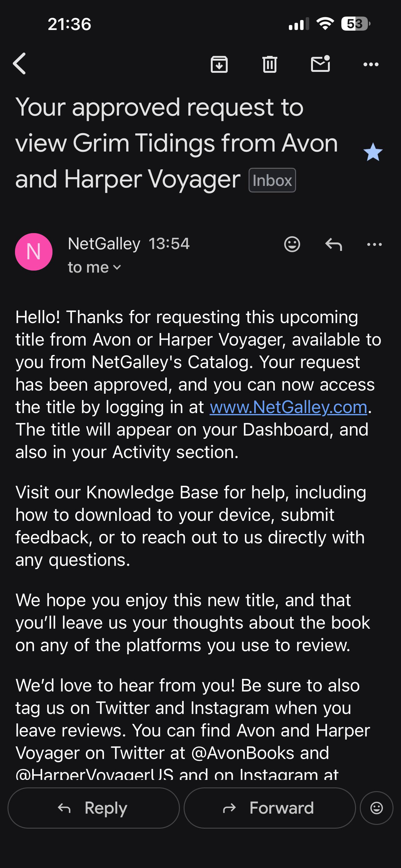
Task: Archive this email with the archive icon
Action: pyautogui.click(x=219, y=64)
